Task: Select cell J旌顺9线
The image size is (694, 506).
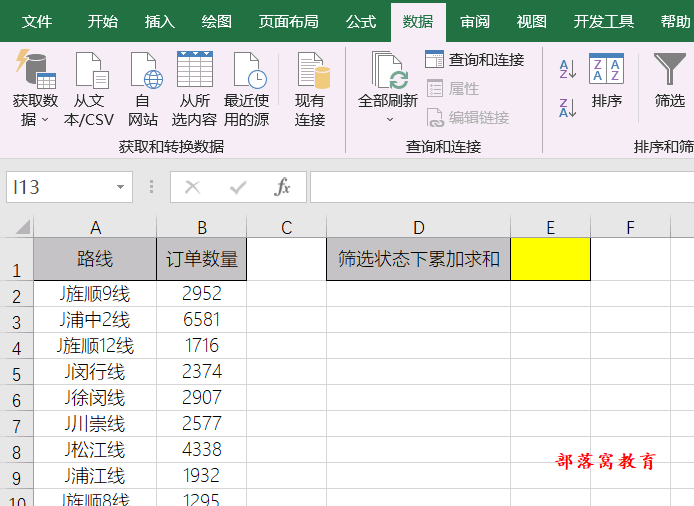Action: [x=95, y=294]
